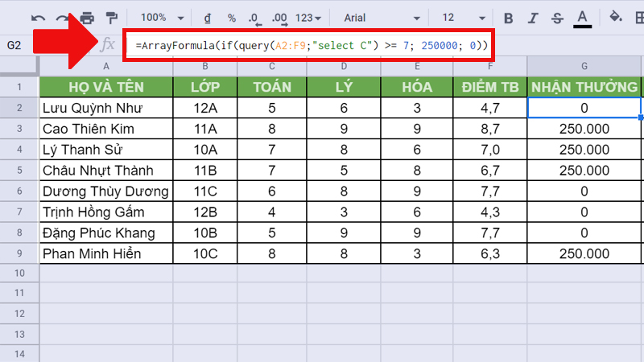Click the decrease decimal places icon
The height and width of the screenshot is (362, 644).
point(254,18)
